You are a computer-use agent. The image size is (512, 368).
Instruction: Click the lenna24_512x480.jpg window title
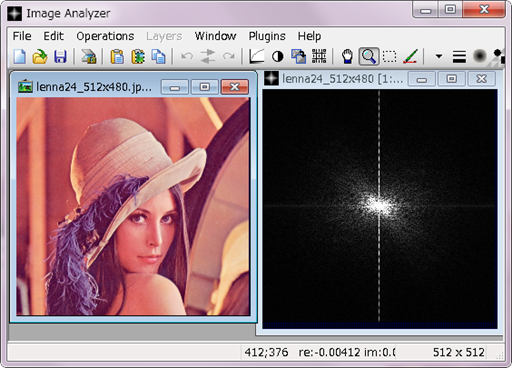click(x=94, y=87)
